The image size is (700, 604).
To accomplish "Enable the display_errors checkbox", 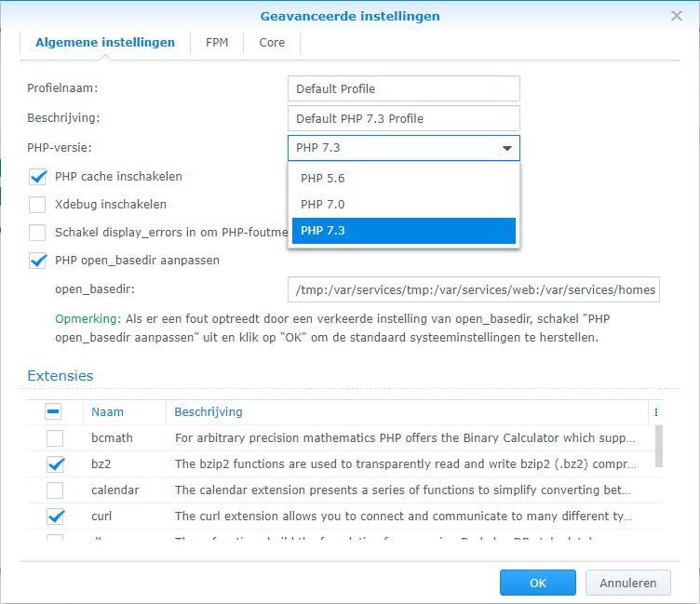I will tap(38, 233).
